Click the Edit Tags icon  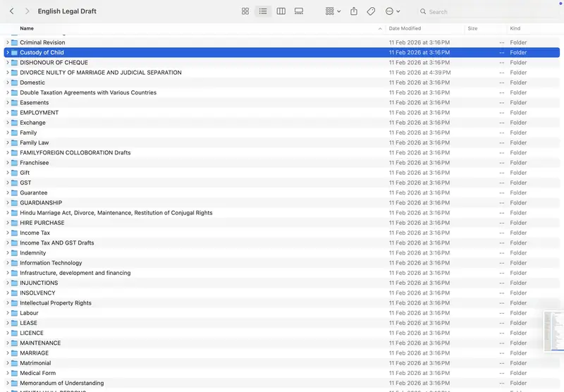click(371, 11)
